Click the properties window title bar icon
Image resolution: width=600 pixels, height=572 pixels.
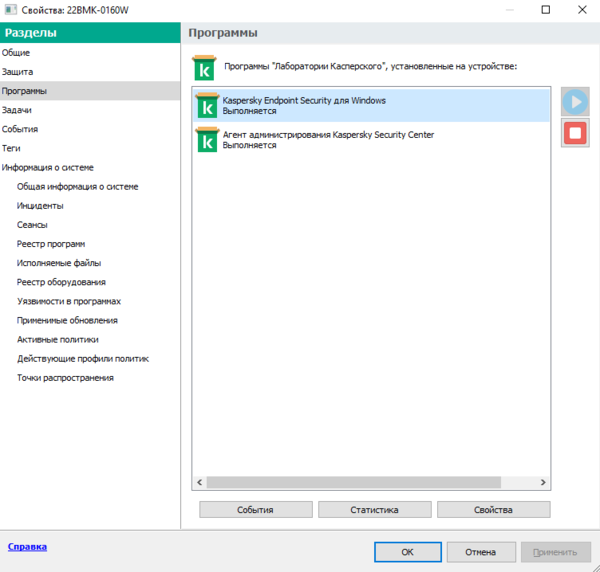point(10,10)
